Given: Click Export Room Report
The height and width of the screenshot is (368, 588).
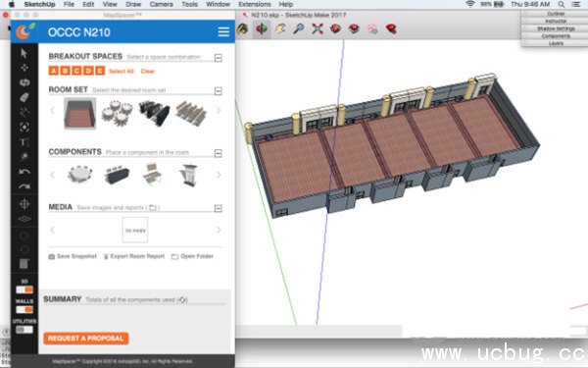Looking at the screenshot, I should tap(134, 256).
